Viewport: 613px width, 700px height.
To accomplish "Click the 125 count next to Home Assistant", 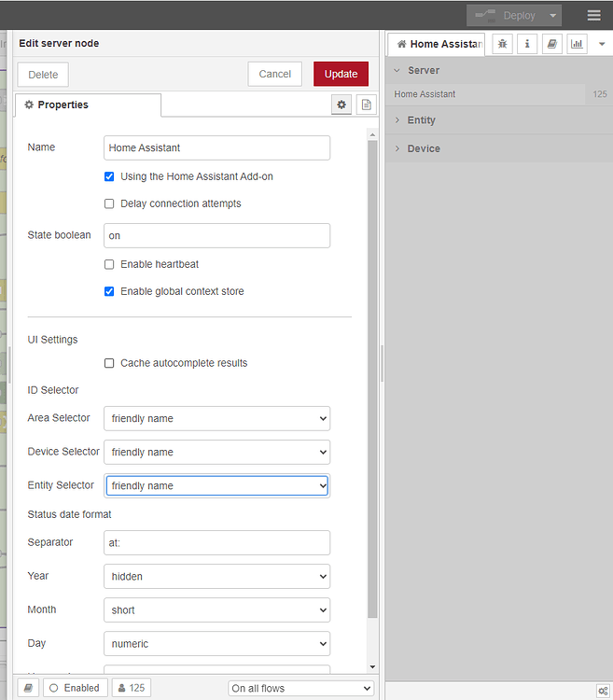I will (599, 94).
